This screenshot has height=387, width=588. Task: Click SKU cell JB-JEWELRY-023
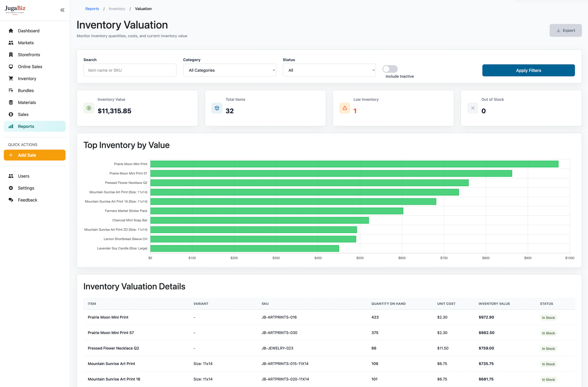(277, 348)
